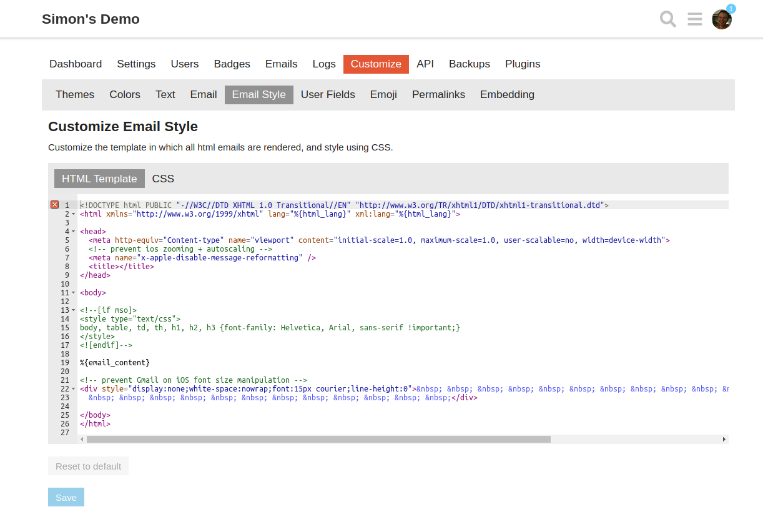Click the <![endif]--> line
This screenshot has width=763, height=532.
[106, 345]
